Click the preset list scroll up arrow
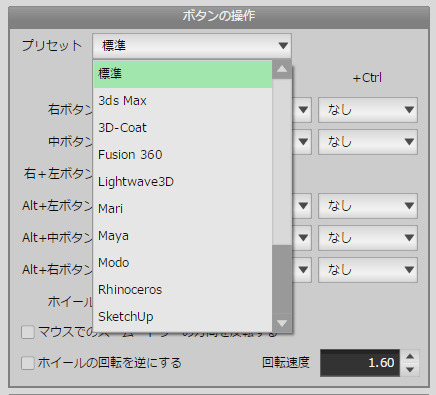436x395 pixels. 282,69
